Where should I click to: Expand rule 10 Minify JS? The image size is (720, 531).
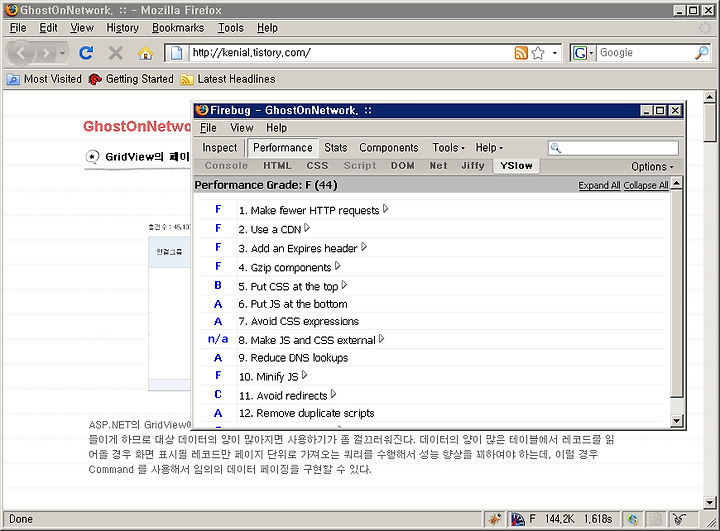pyautogui.click(x=304, y=376)
